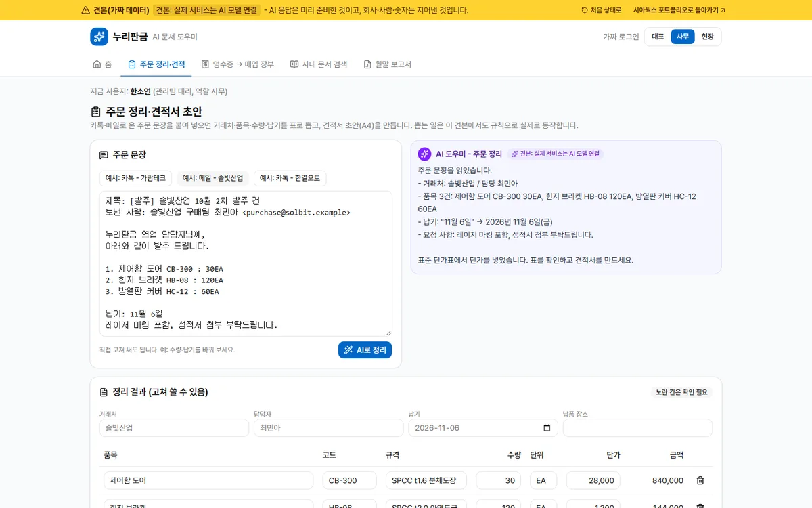The height and width of the screenshot is (508, 812).
Task: Click inside the order text area
Action: point(246,263)
